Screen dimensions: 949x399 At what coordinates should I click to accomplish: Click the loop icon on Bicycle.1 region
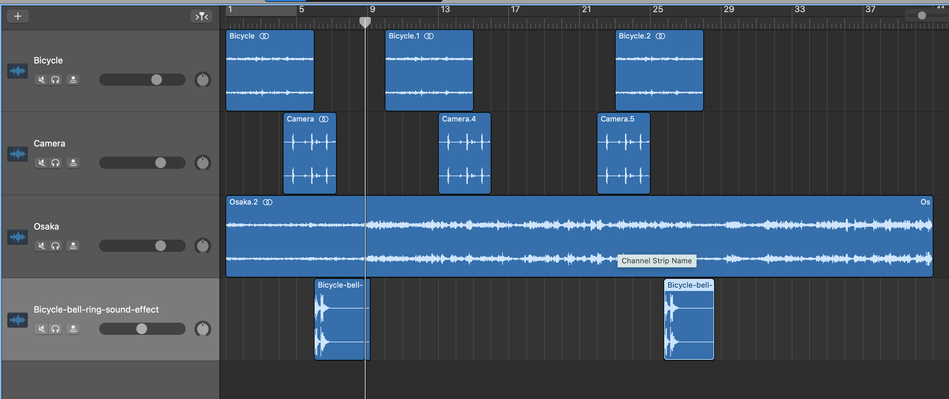point(429,36)
